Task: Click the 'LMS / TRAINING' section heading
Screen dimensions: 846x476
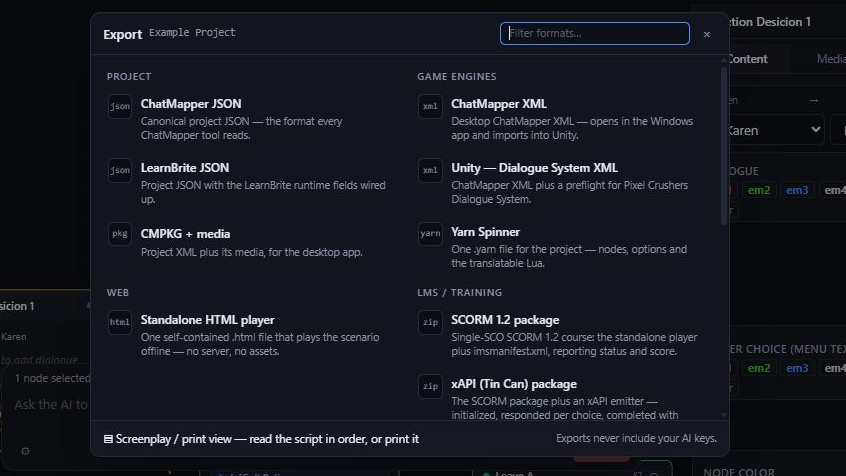Action: pyautogui.click(x=459, y=293)
